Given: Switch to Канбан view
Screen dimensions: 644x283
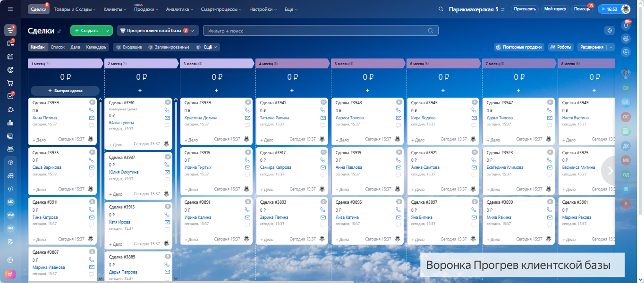Looking at the screenshot, I should 38,47.
